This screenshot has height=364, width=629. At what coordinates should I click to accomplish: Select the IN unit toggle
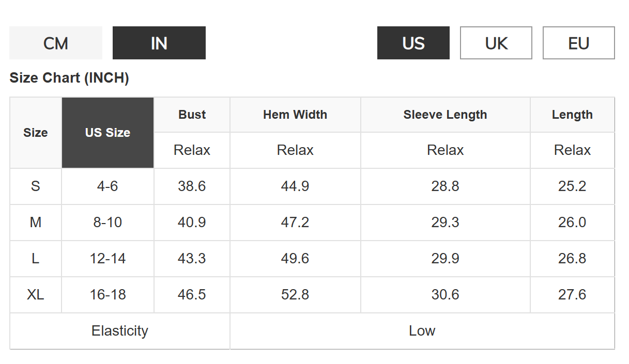pos(159,43)
